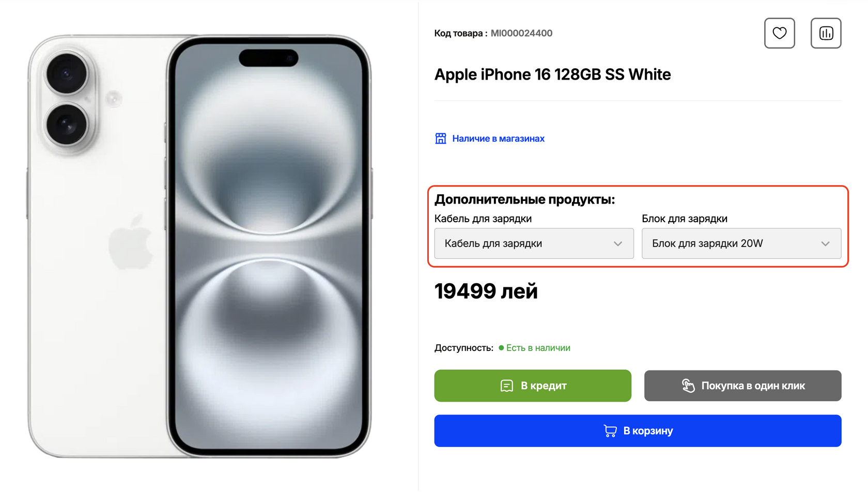
Task: Click cart icon in В корзину button
Action: click(610, 431)
